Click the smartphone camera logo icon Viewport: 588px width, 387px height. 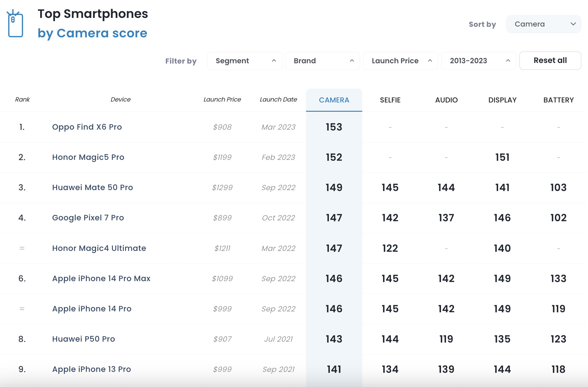tap(15, 24)
